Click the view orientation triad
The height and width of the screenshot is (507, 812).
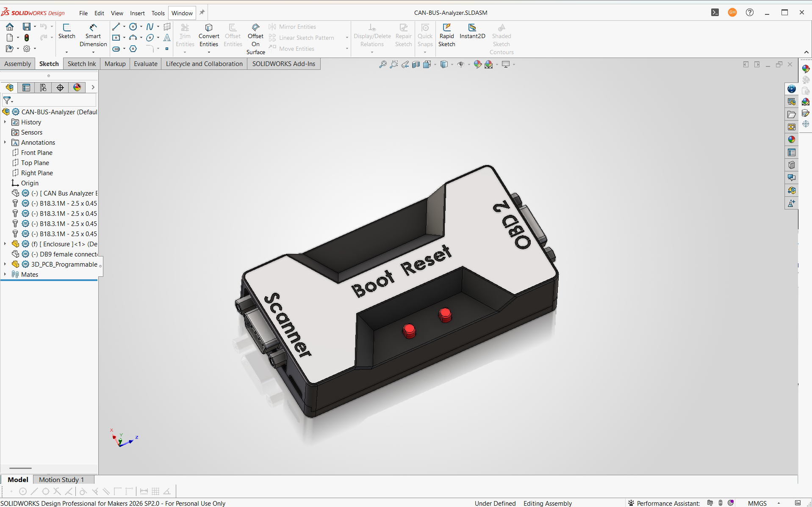124,438
